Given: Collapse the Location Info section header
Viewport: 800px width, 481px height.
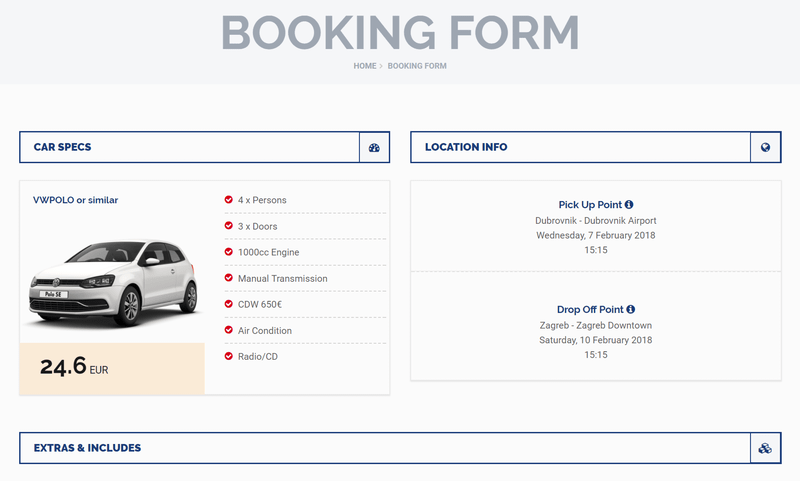Looking at the screenshot, I should pyautogui.click(x=580, y=148).
